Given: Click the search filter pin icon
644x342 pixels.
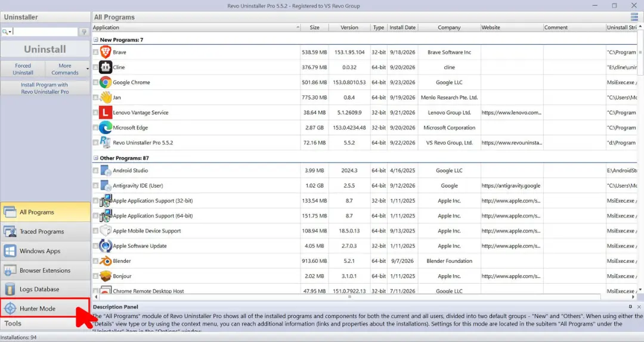Looking at the screenshot, I should coord(84,32).
